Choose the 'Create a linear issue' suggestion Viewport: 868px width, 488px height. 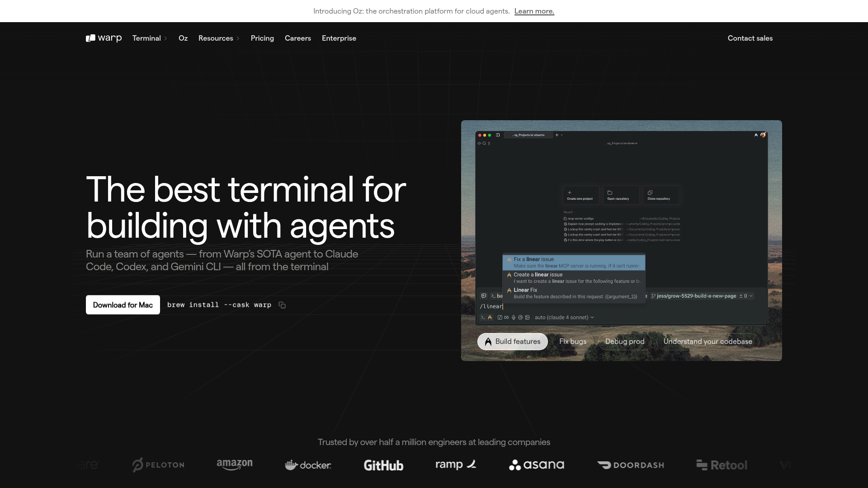(x=574, y=278)
